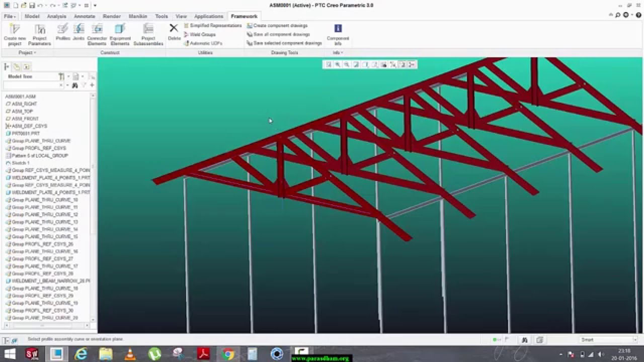Click Zoom In icon in graphics toolbar
644x362 pixels.
coord(338,64)
